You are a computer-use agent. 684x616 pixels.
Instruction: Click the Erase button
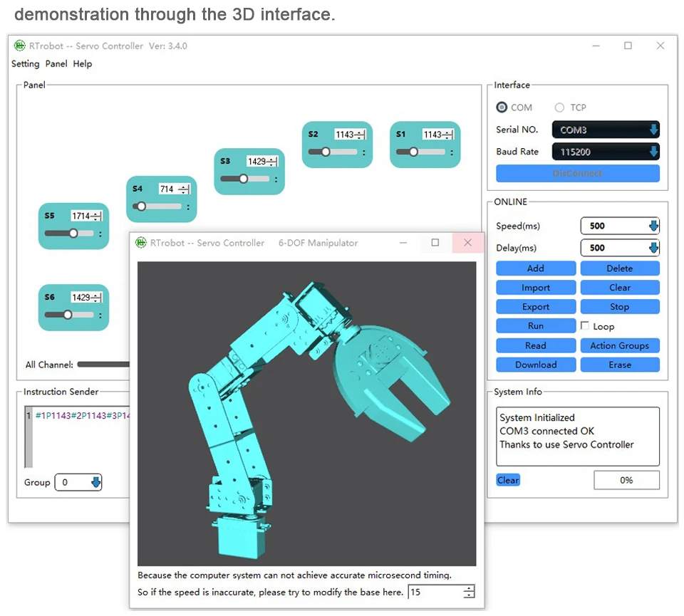[x=620, y=365]
